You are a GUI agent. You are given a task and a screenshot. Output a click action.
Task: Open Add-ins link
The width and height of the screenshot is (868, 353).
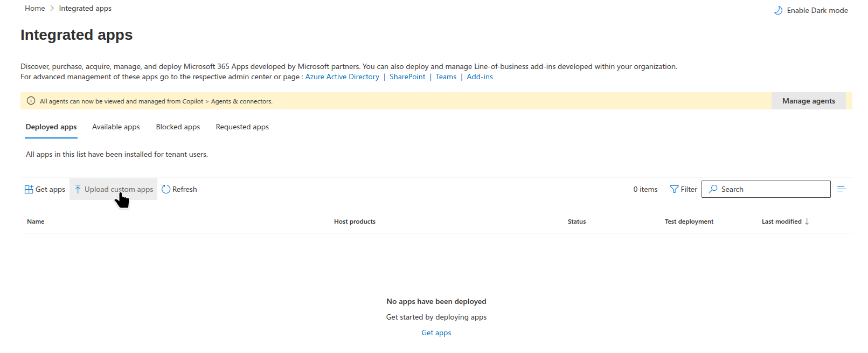480,77
